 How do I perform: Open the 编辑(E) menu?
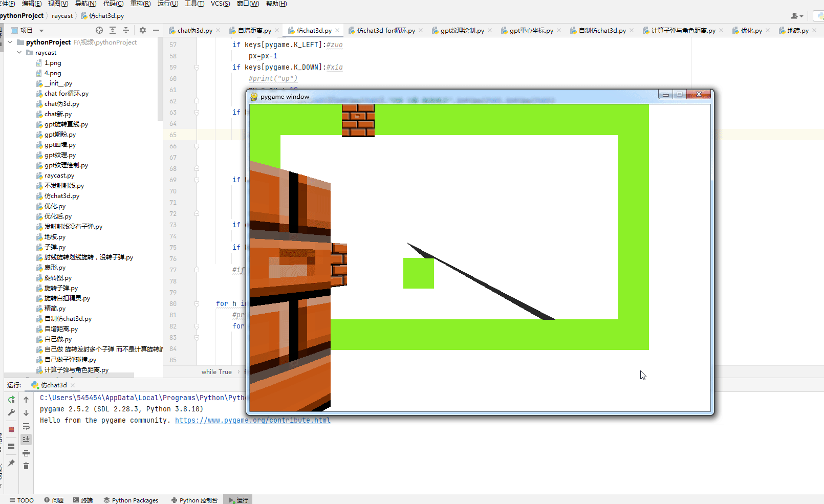[32, 4]
